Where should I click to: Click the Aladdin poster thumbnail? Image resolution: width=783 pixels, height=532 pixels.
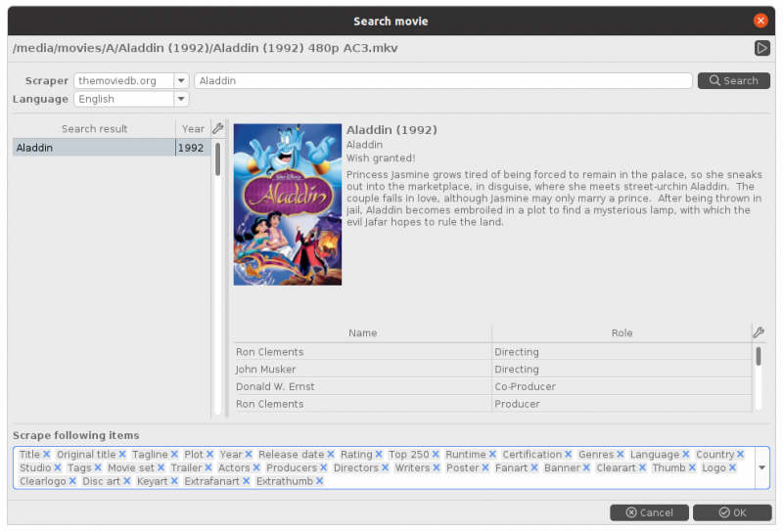coord(288,204)
